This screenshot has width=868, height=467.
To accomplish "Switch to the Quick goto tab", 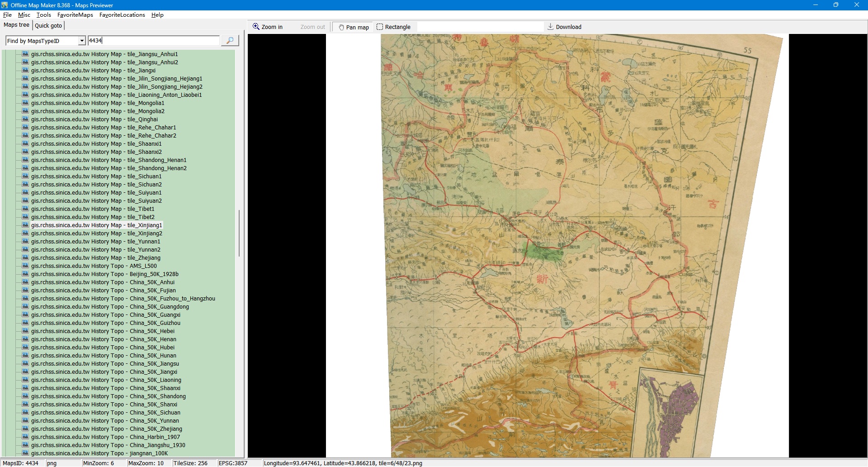I will (48, 26).
